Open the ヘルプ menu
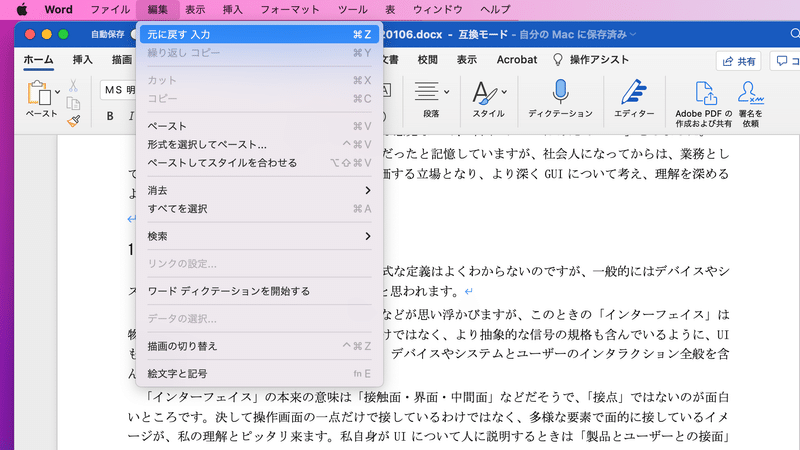This screenshot has height=450, width=800. [495, 9]
